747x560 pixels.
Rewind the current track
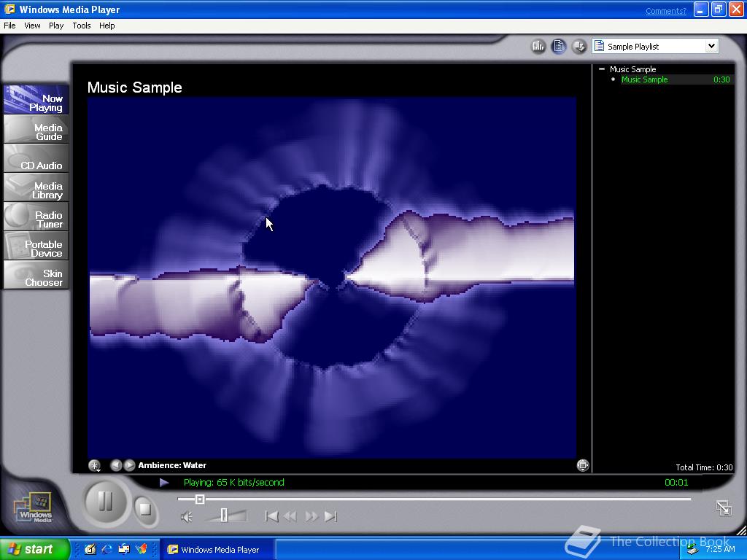click(x=290, y=516)
